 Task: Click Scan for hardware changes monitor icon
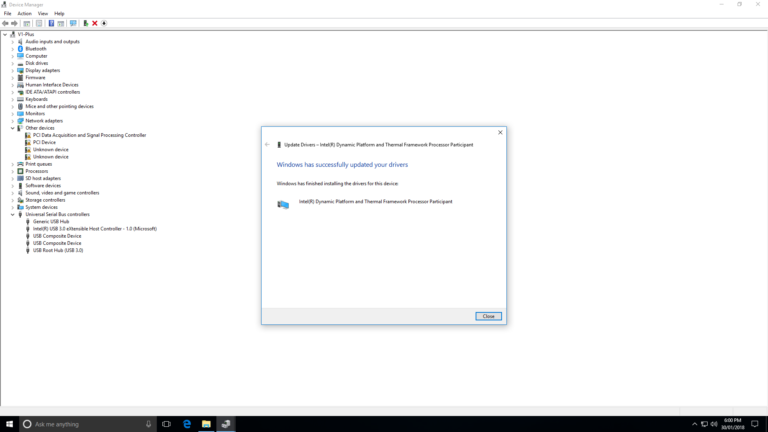[73, 23]
